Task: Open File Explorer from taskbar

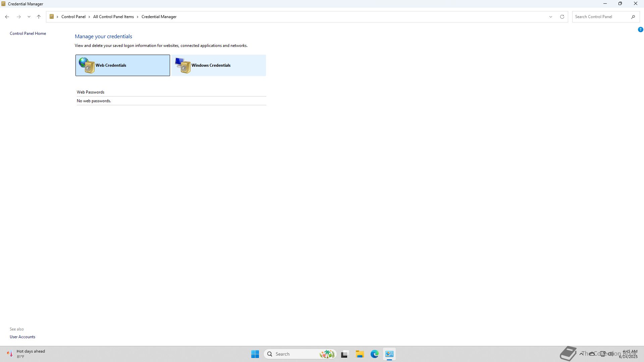Action: pos(360,354)
